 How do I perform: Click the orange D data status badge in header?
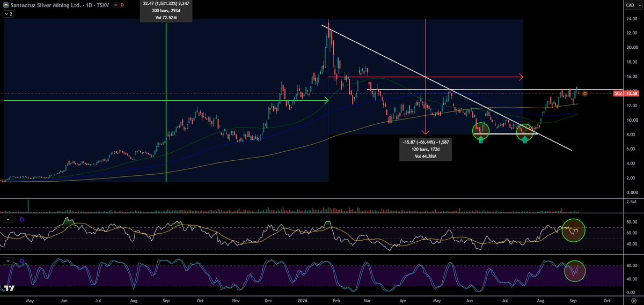click(x=122, y=5)
